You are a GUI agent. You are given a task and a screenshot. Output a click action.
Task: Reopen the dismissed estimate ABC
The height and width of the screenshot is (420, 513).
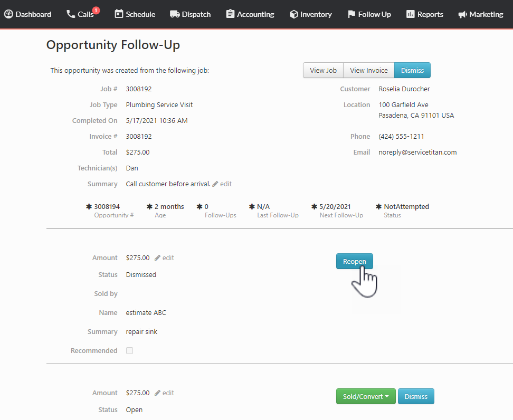pyautogui.click(x=354, y=261)
